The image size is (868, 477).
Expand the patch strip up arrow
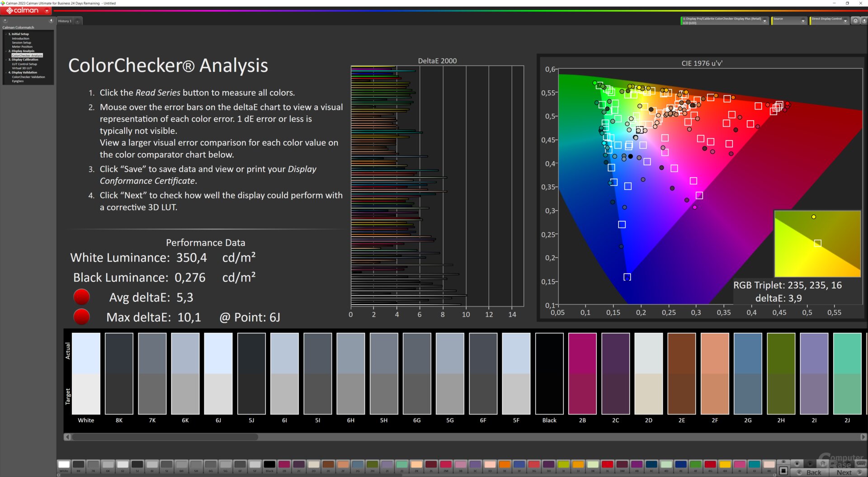tap(783, 462)
